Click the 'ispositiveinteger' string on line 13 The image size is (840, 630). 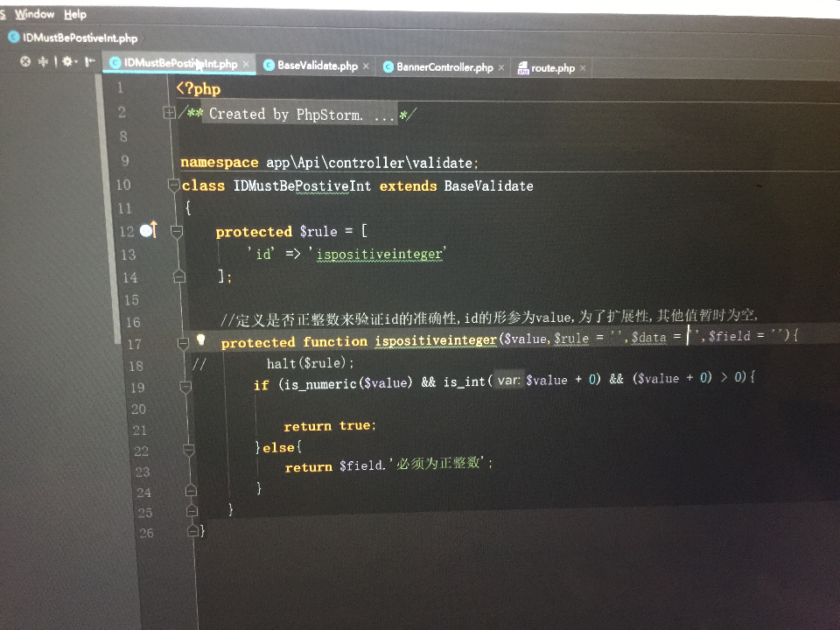click(x=378, y=254)
